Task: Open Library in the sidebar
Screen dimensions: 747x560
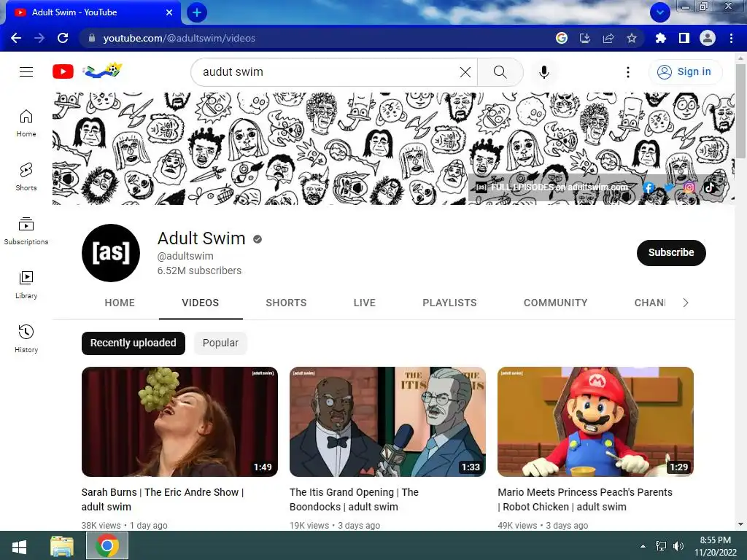Action: [x=26, y=285]
